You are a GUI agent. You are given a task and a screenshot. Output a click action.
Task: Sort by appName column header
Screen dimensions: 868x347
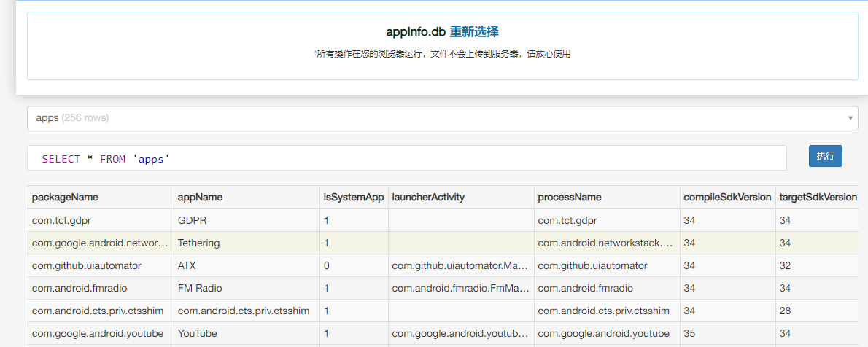pyautogui.click(x=201, y=197)
